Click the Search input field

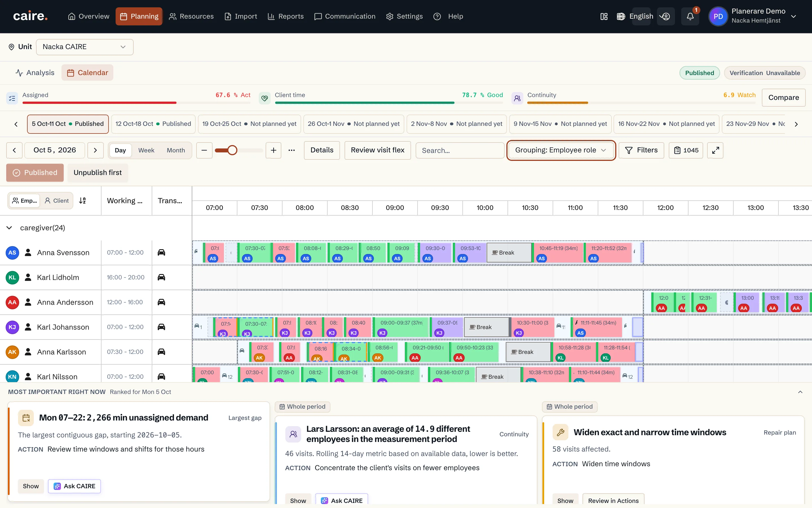click(x=460, y=150)
